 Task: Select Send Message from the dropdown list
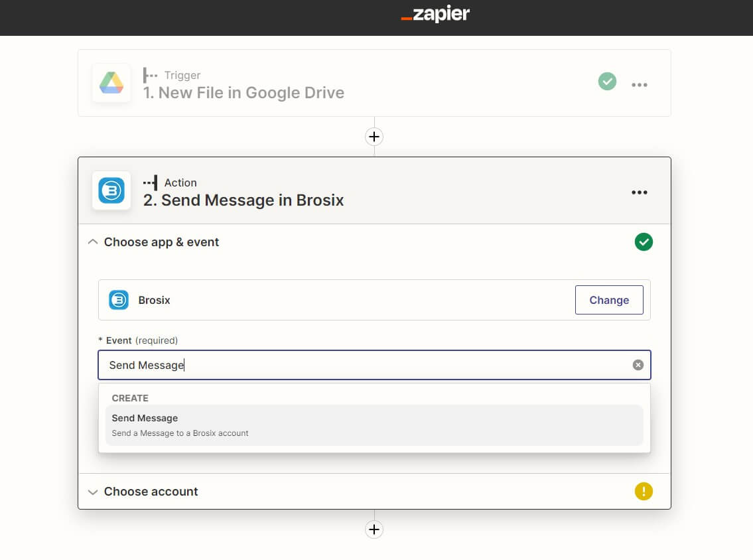(x=374, y=425)
